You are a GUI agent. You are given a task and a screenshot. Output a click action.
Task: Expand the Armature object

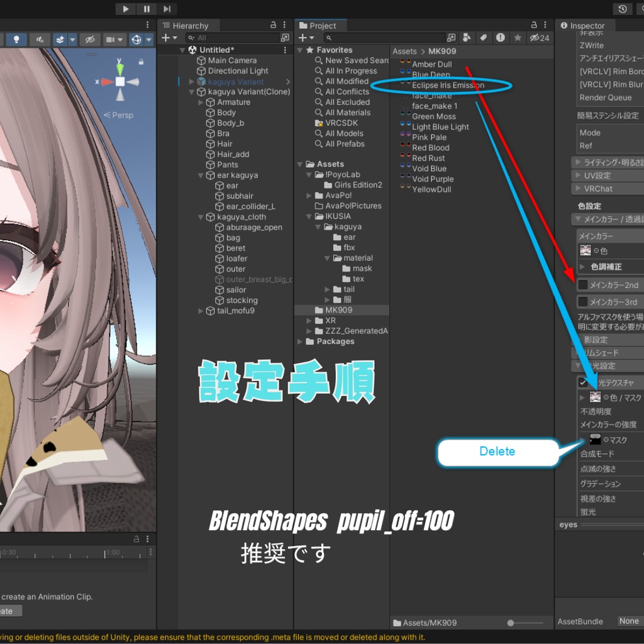coord(201,103)
